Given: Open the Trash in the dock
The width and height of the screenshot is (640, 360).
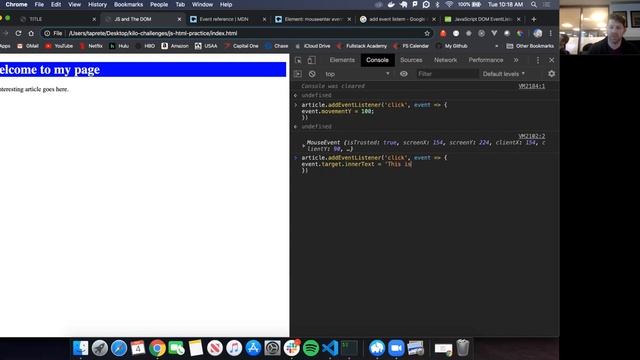Looking at the screenshot, I should [x=462, y=348].
